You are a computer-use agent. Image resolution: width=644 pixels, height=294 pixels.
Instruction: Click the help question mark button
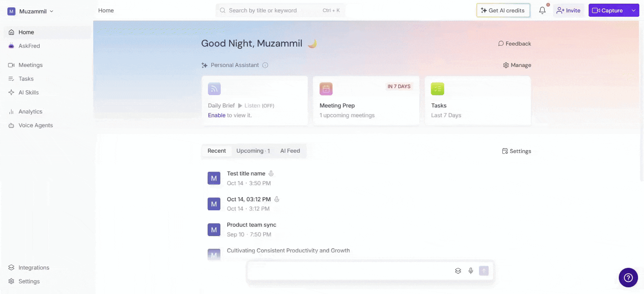pos(628,277)
